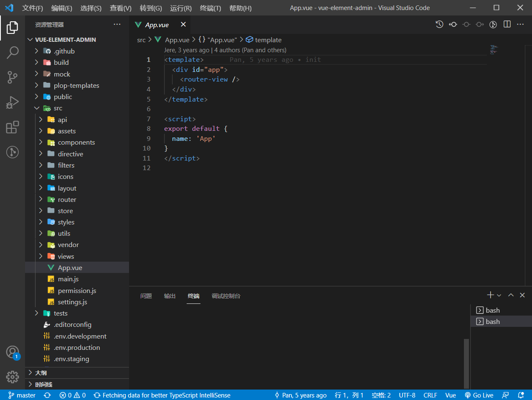Switch to the 问题 panel tab
This screenshot has height=400, width=532.
click(146, 296)
